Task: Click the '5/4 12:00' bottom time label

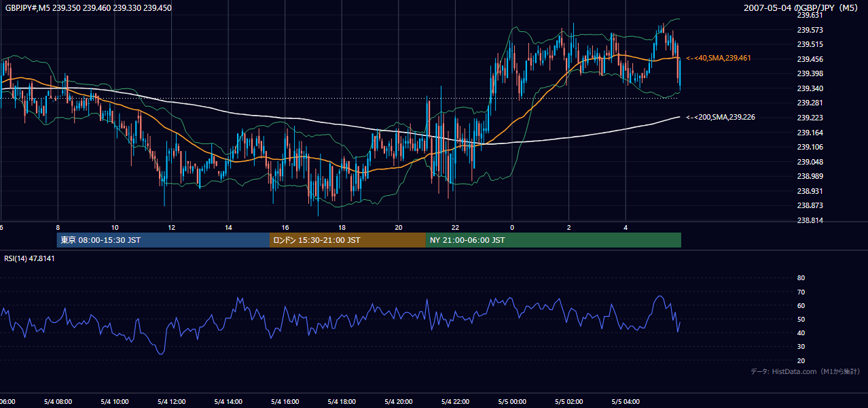Action: [172, 402]
